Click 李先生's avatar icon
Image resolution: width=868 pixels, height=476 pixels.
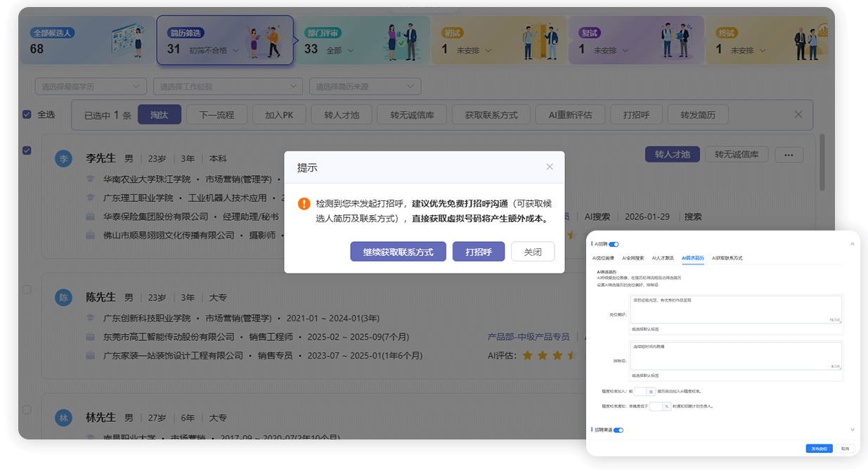click(64, 159)
